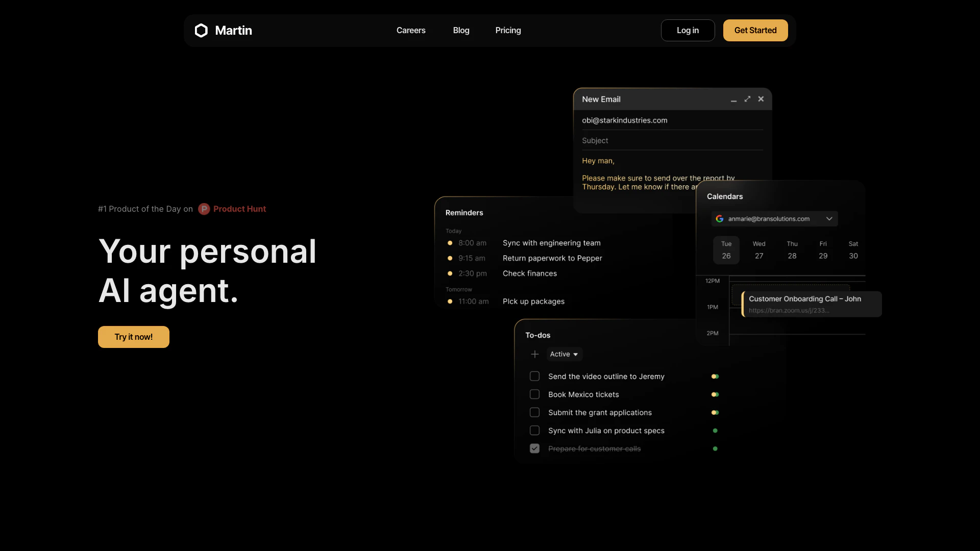980x551 pixels.
Task: Expand the anmarie@bransolutions.com account dropdown
Action: click(x=829, y=219)
